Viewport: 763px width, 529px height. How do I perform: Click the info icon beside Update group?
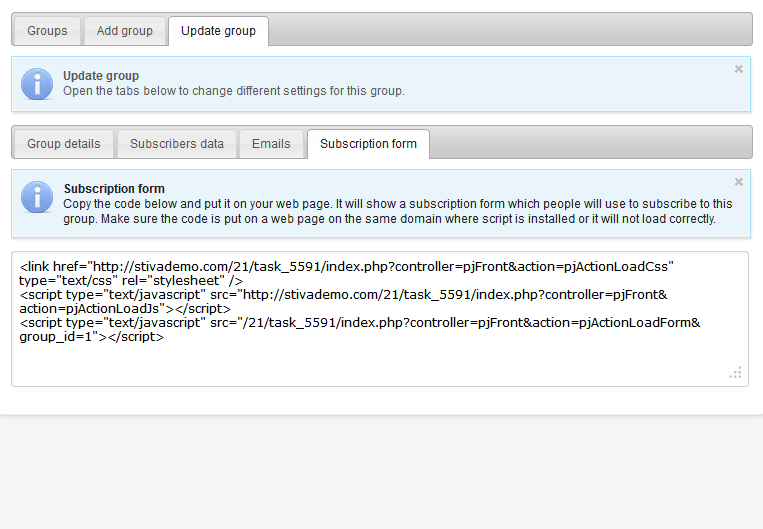point(37,84)
